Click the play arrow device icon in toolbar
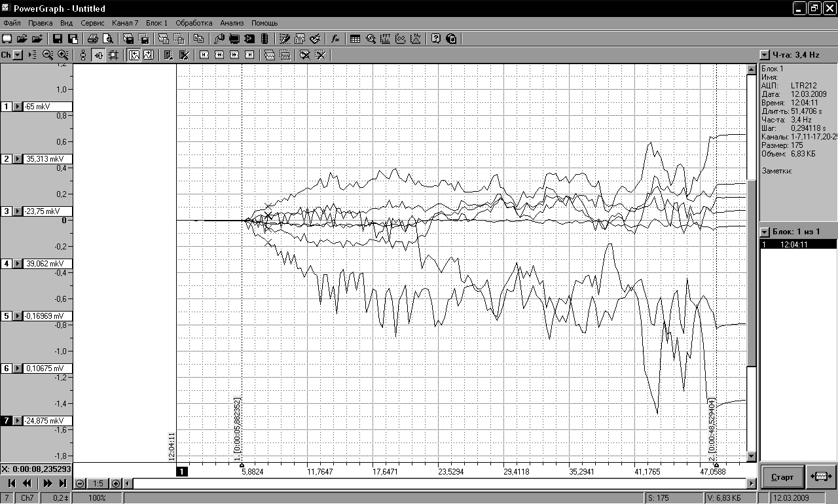This screenshot has width=838, height=504. 249,39
